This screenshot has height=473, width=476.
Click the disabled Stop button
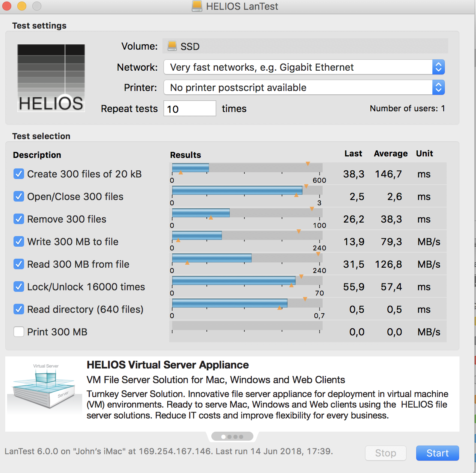(385, 453)
